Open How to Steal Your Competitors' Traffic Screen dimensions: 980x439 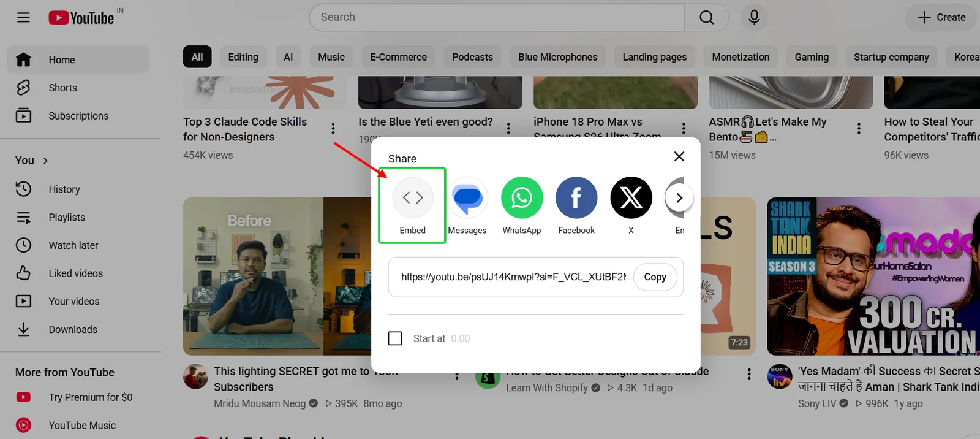click(x=932, y=129)
